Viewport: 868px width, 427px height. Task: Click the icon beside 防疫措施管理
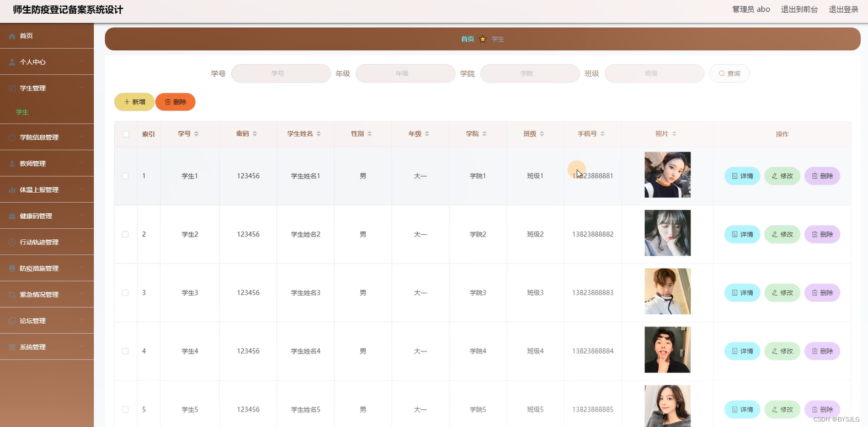click(x=12, y=268)
